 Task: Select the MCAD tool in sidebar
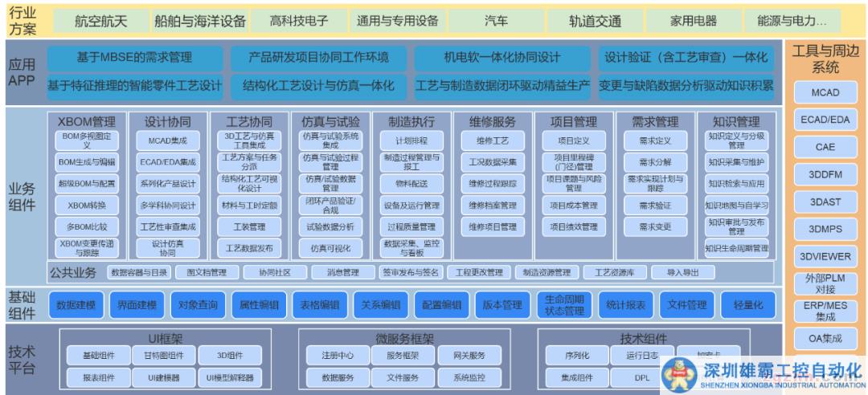pyautogui.click(x=825, y=92)
